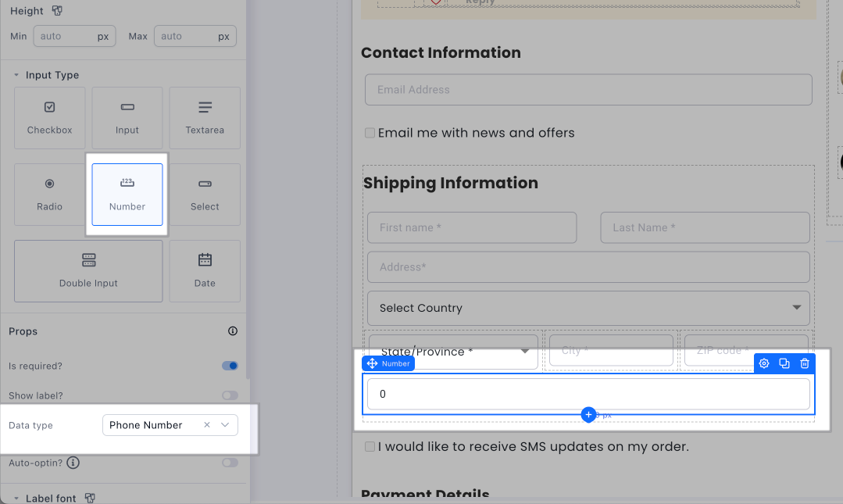843x504 pixels.
Task: Select the Date input type
Action: tap(205, 270)
